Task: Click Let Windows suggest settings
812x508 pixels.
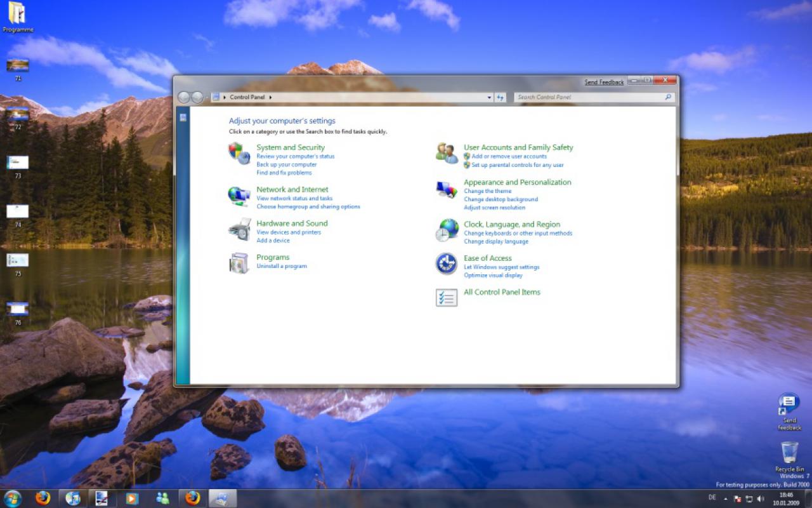Action: tap(501, 267)
